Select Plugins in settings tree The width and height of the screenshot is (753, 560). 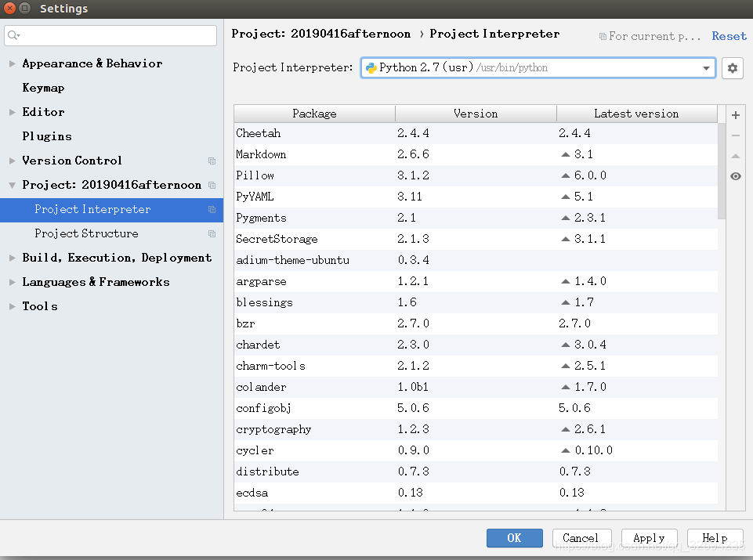coord(47,136)
